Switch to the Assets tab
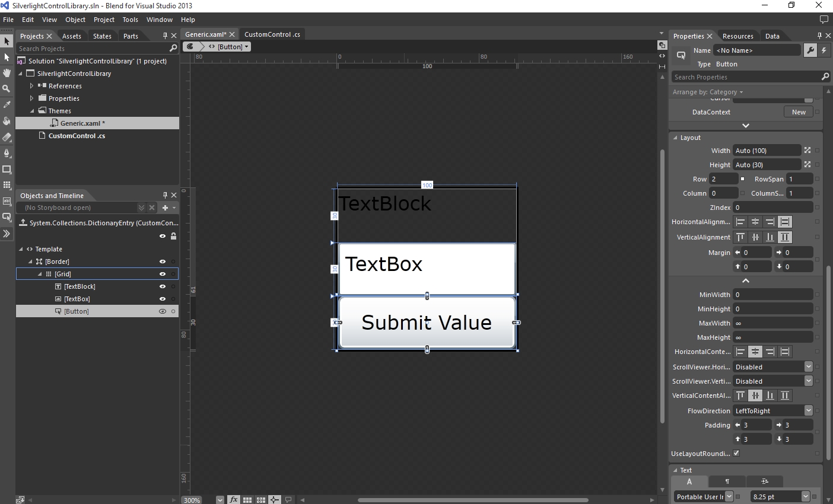 point(72,36)
